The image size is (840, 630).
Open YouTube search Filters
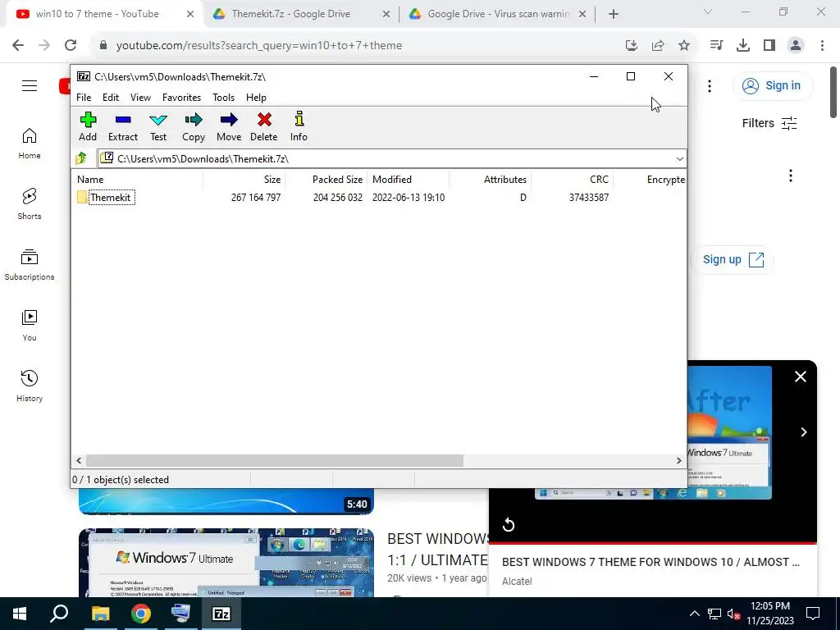click(x=769, y=123)
